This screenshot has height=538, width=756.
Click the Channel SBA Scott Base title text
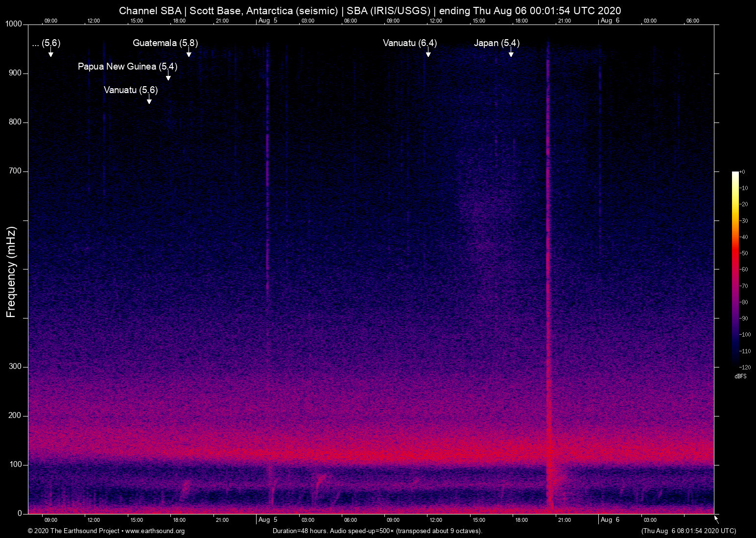tap(370, 11)
